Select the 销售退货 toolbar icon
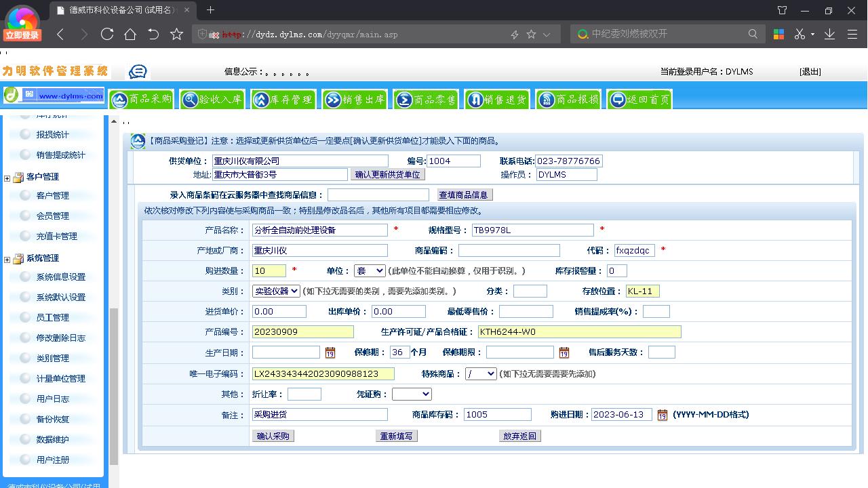This screenshot has height=488, width=868. [497, 99]
